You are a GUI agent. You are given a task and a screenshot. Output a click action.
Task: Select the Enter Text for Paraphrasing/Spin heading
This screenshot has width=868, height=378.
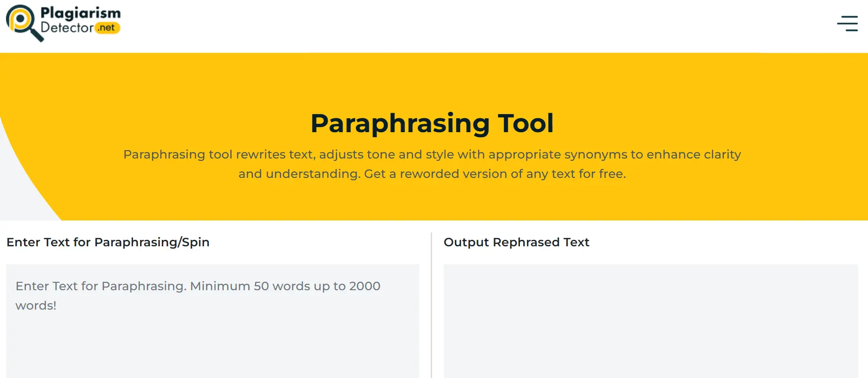(107, 242)
